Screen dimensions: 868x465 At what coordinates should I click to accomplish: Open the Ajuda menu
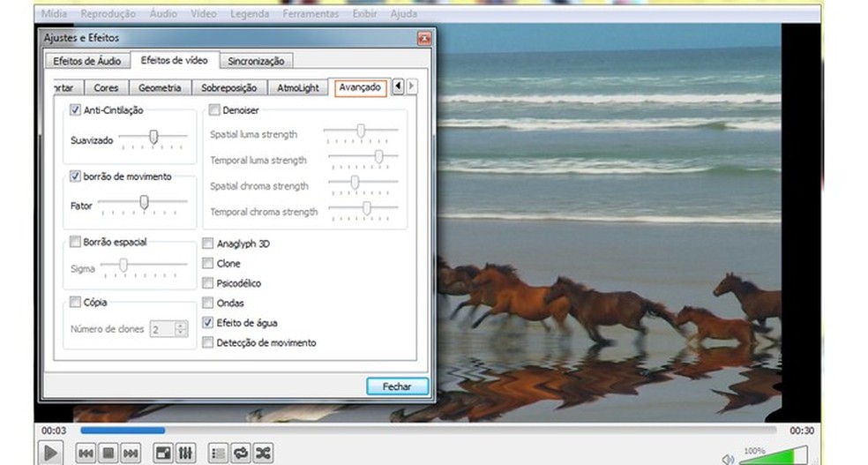(403, 14)
